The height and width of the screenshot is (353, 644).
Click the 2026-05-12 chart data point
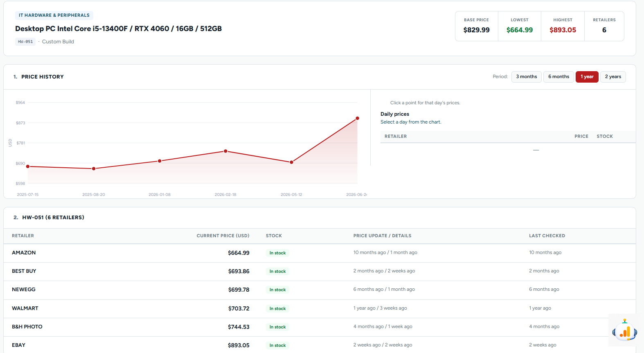(x=291, y=162)
